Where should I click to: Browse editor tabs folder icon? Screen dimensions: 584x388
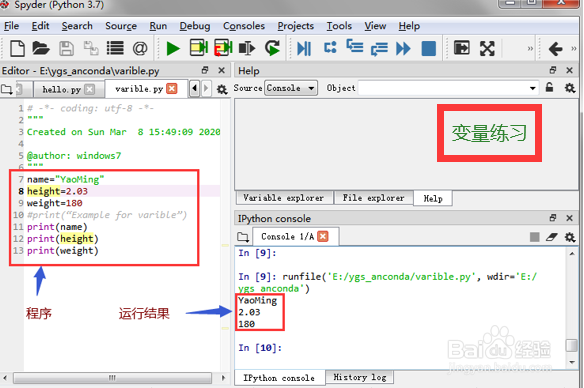click(x=6, y=89)
